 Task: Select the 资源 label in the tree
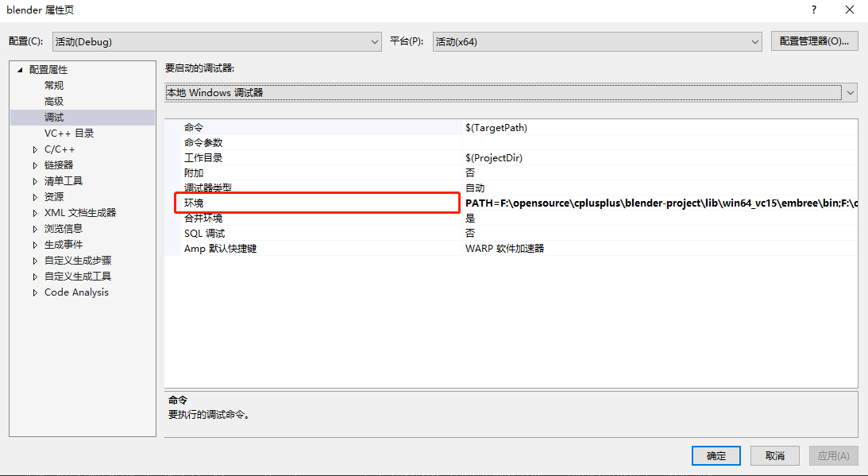coord(54,197)
